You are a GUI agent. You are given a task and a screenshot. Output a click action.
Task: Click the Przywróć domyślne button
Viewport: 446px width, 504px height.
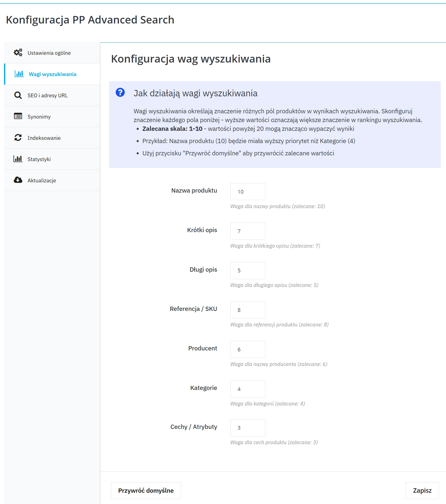146,490
